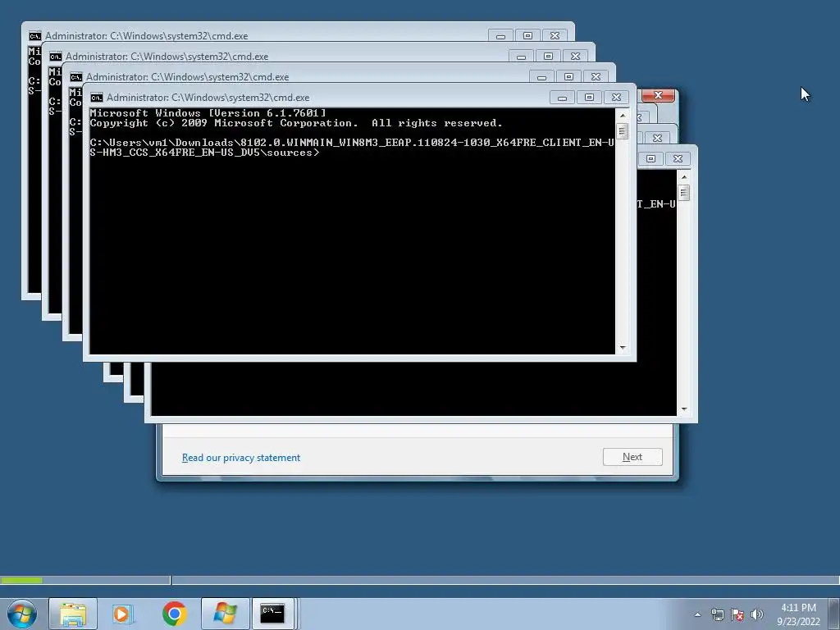Close the Windows setup dialog via red X
The height and width of the screenshot is (630, 840).
pos(659,95)
